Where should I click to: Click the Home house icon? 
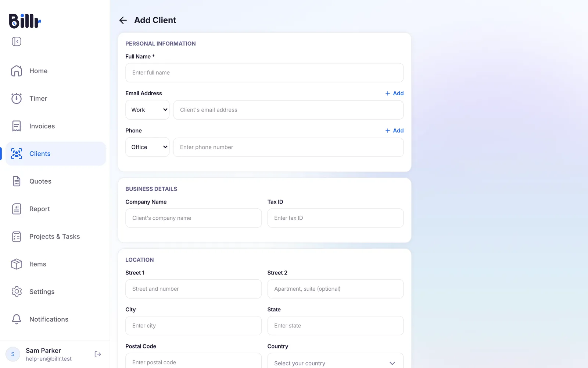click(17, 71)
